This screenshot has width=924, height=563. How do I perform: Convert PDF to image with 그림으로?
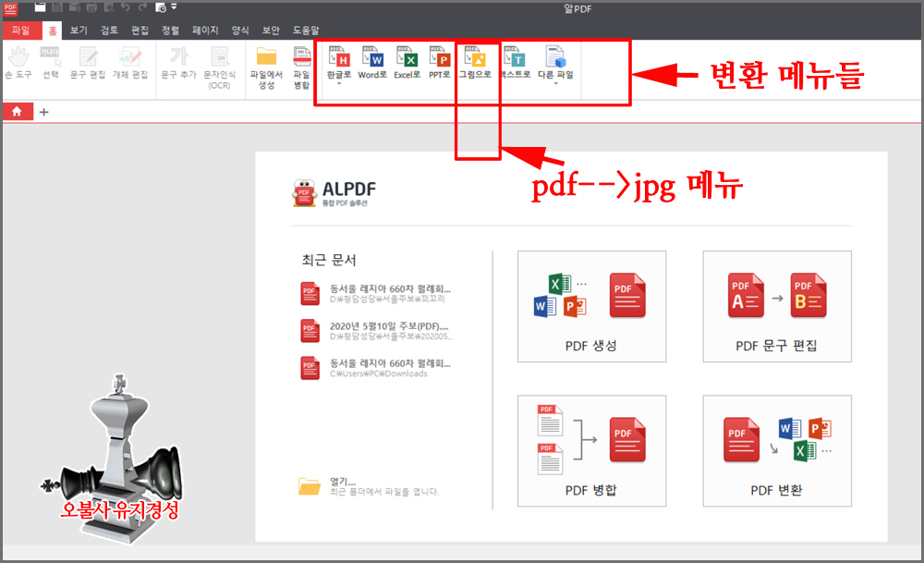point(475,63)
